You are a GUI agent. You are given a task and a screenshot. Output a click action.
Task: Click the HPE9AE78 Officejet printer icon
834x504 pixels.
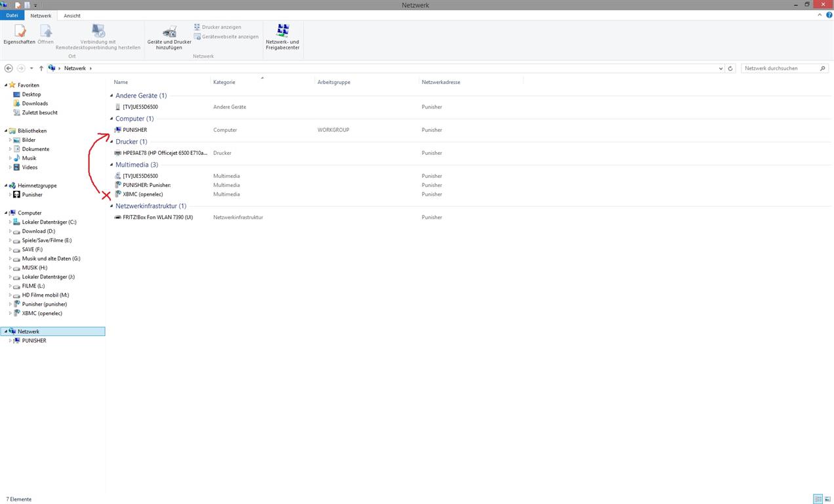tap(118, 153)
